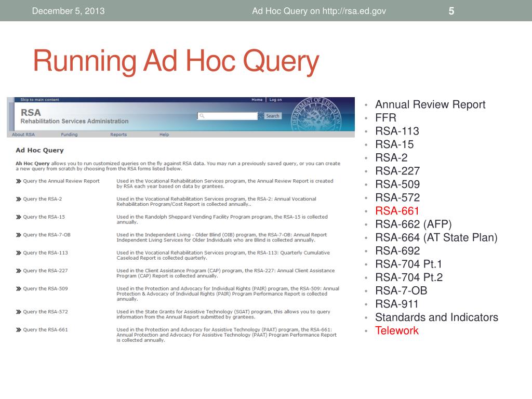Open the About RSA menu
Viewport: 532px width, 399px height.
coord(23,135)
